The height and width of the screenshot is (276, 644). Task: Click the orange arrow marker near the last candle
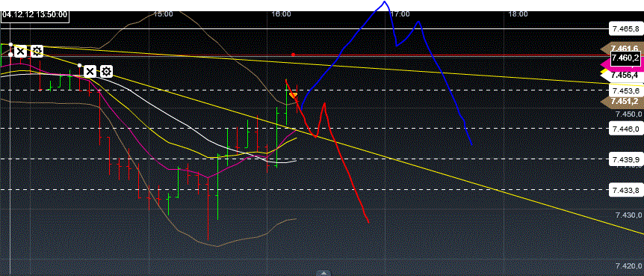(x=294, y=96)
